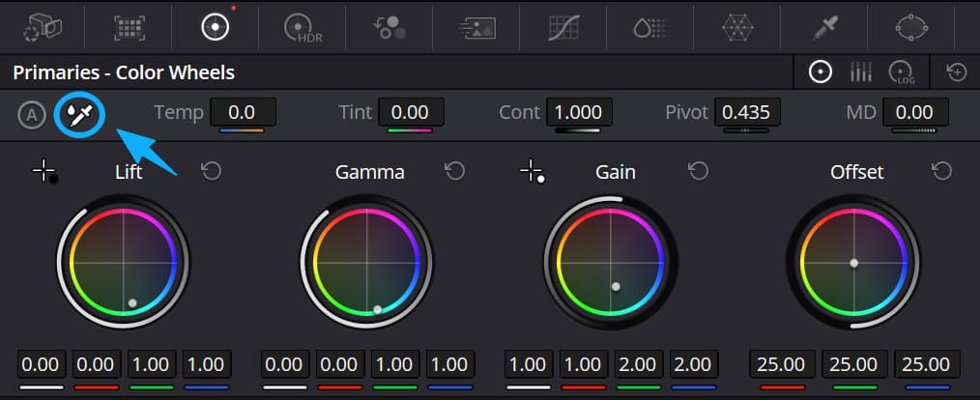Click the Temp label
This screenshot has width=980, height=400.
tap(179, 113)
